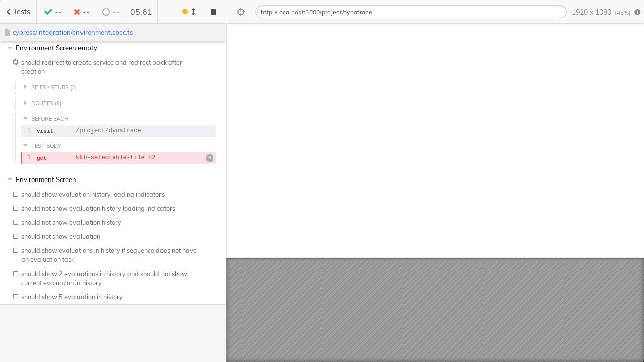Image resolution: width=644 pixels, height=362 pixels.
Task: Click the localhost URL address field
Action: click(x=410, y=12)
